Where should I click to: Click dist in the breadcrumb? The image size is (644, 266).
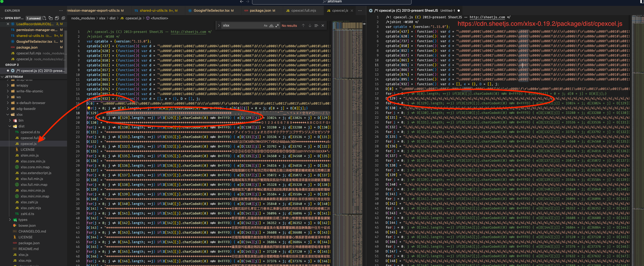[x=113, y=18]
